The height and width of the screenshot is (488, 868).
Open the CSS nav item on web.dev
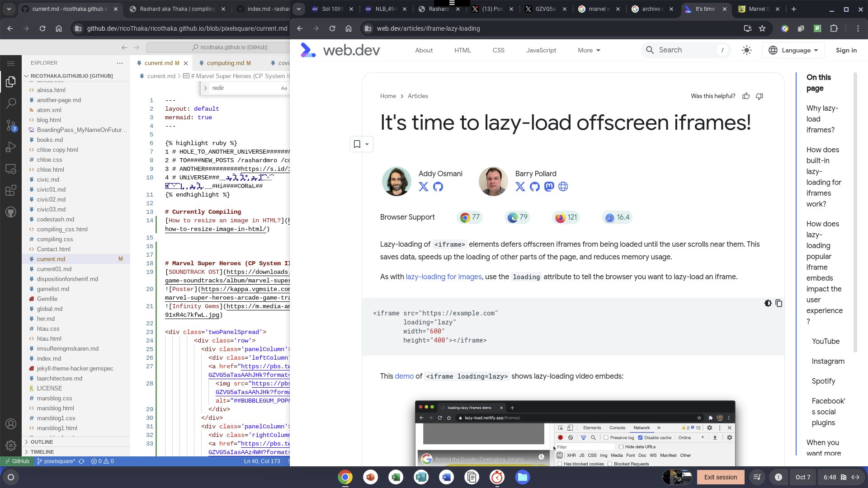pyautogui.click(x=498, y=50)
